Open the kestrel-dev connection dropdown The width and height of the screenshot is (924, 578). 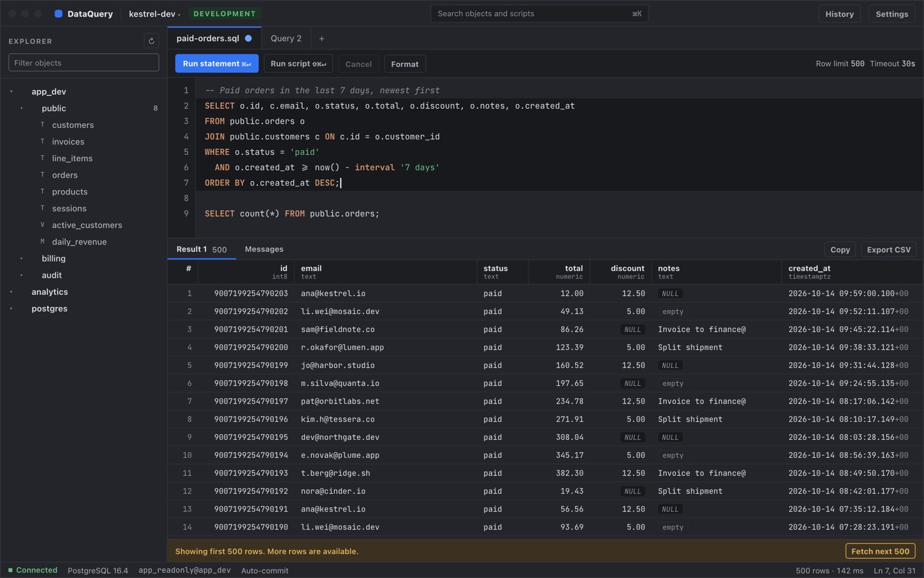pyautogui.click(x=155, y=13)
